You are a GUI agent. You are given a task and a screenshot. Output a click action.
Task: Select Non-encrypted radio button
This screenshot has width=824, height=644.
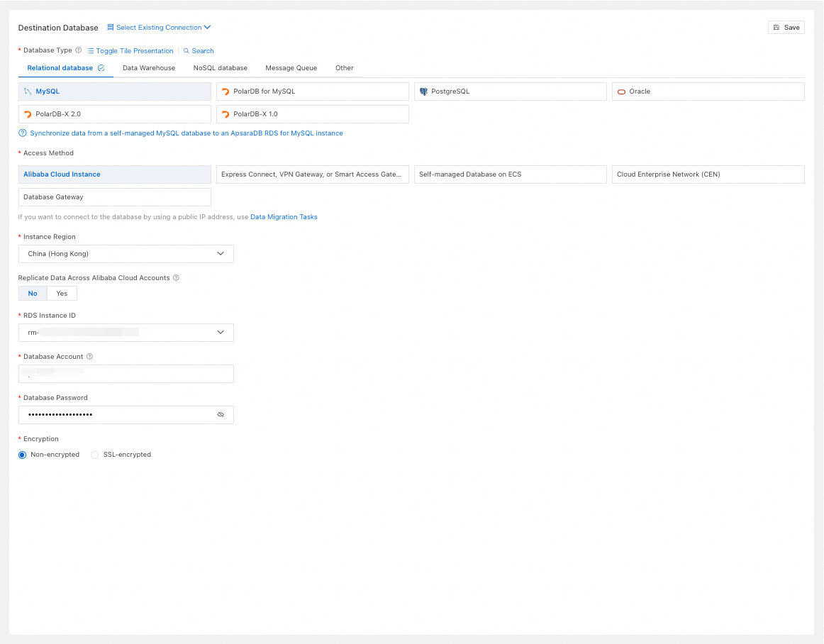(22, 455)
